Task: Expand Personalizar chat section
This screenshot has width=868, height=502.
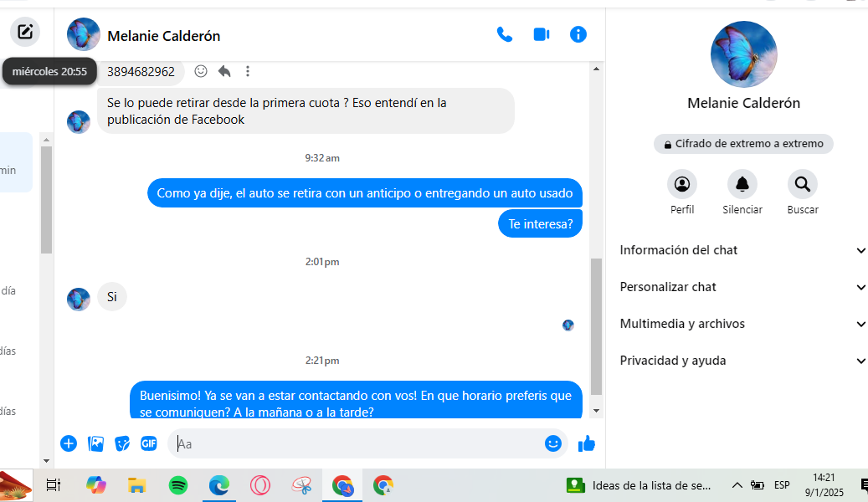Action: [x=742, y=287]
